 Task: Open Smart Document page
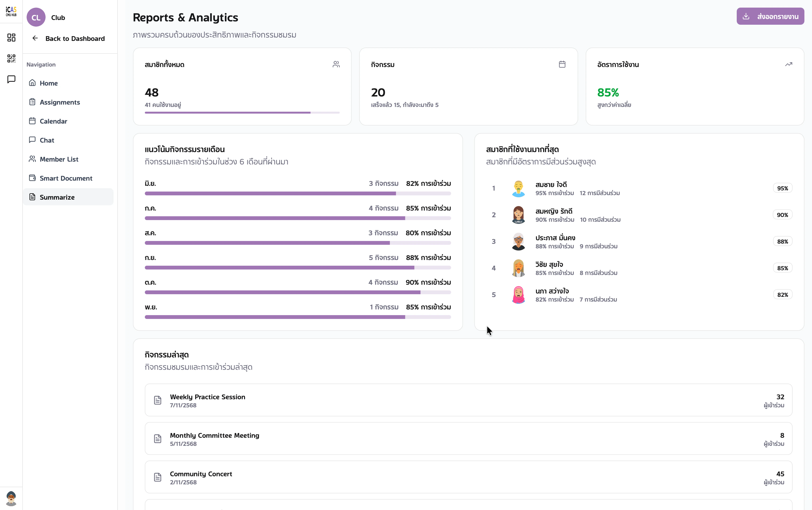[68, 178]
